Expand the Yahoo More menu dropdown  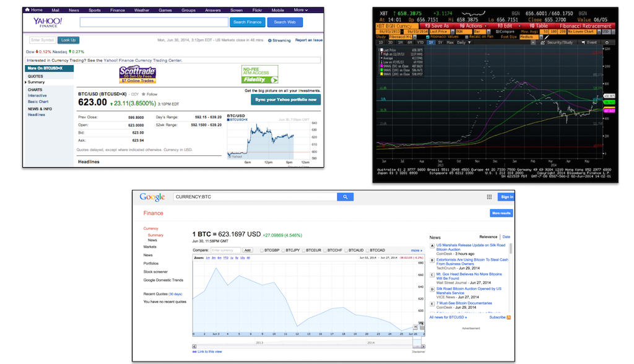[301, 10]
